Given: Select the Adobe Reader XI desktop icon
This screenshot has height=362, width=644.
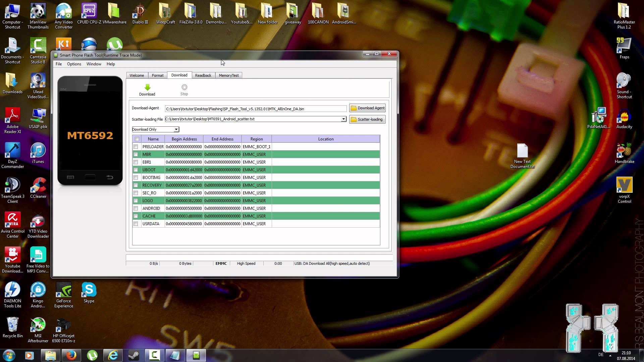Looking at the screenshot, I should tap(12, 121).
